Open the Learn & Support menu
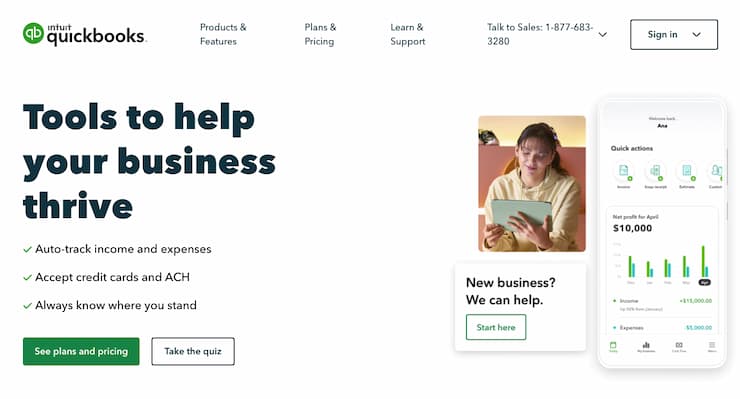This screenshot has height=399, width=740. click(x=407, y=34)
